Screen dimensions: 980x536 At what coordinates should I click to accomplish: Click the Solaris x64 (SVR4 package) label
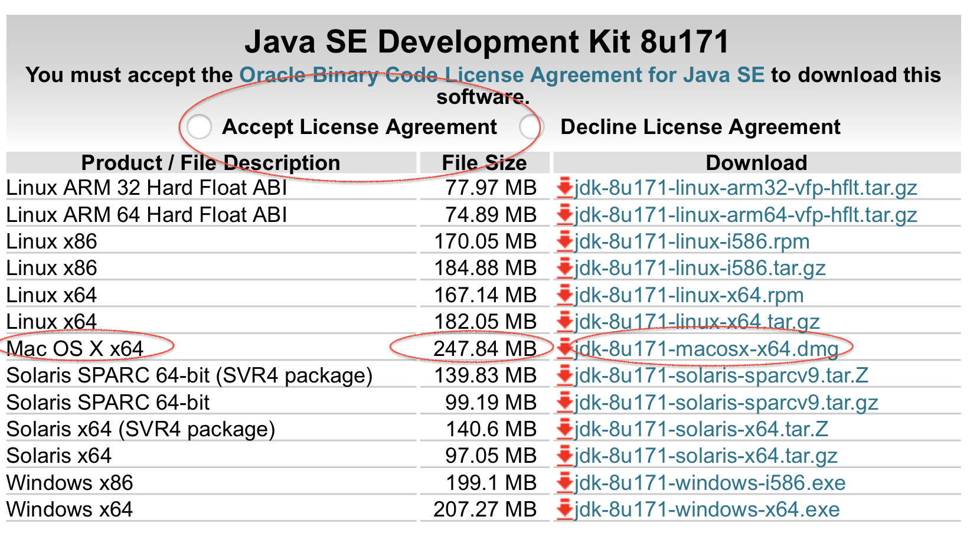(x=141, y=429)
